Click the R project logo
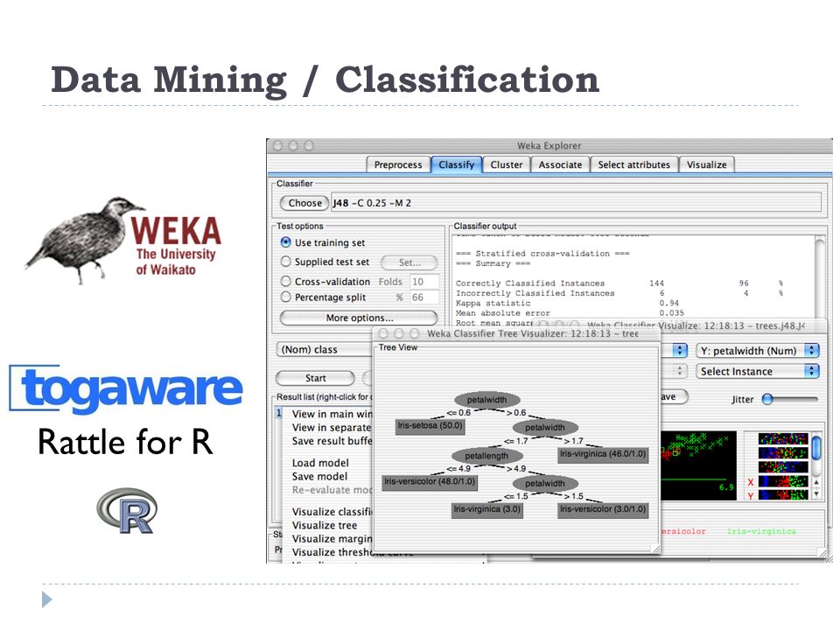 coord(128,510)
